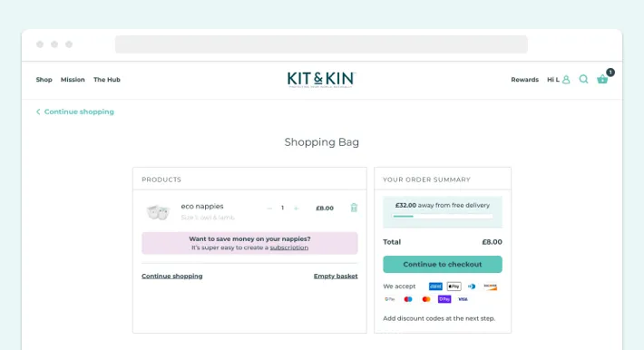Open the eco nappies product thumbnail
The image size is (644, 350).
158,211
